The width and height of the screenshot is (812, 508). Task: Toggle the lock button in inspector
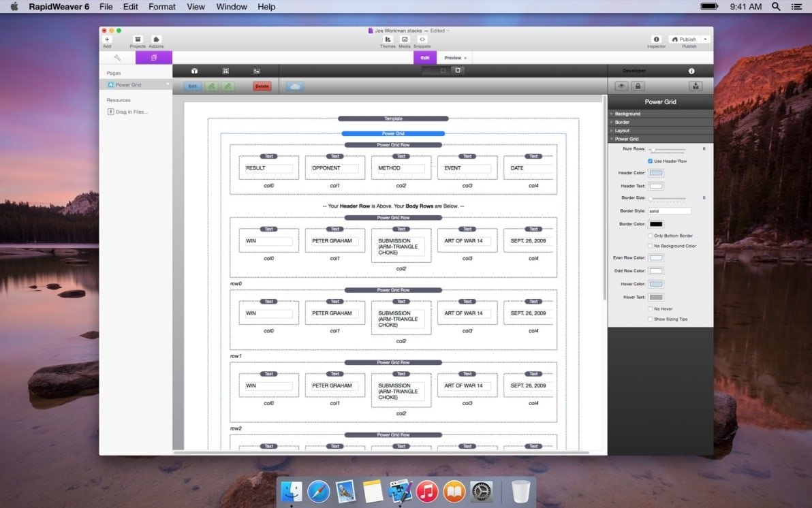(638, 86)
